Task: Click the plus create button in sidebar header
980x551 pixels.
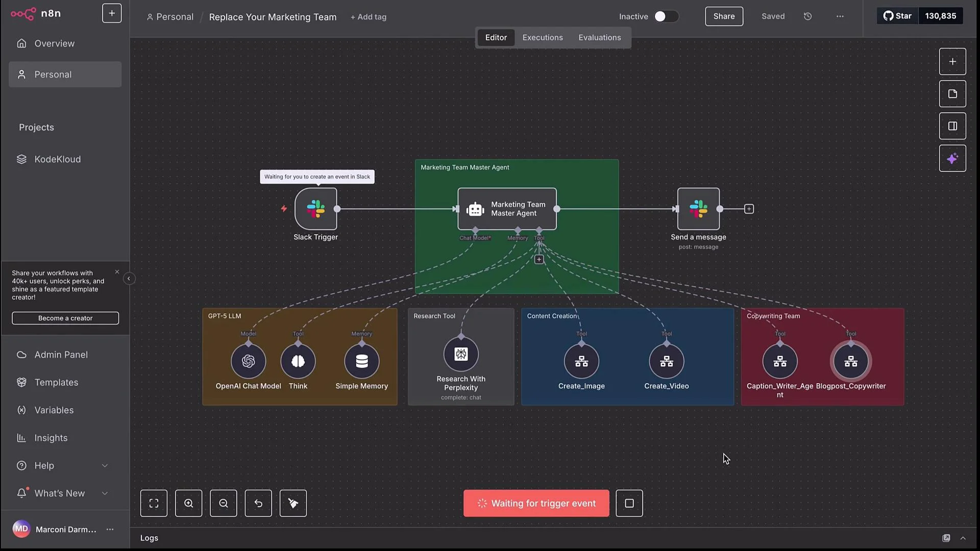Action: (x=112, y=13)
